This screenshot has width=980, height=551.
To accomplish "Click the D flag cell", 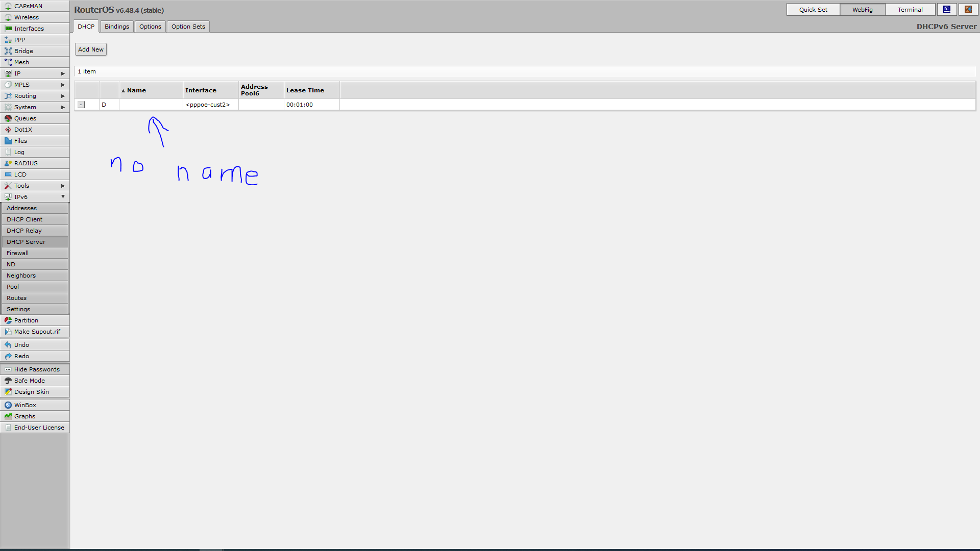I will click(x=109, y=105).
